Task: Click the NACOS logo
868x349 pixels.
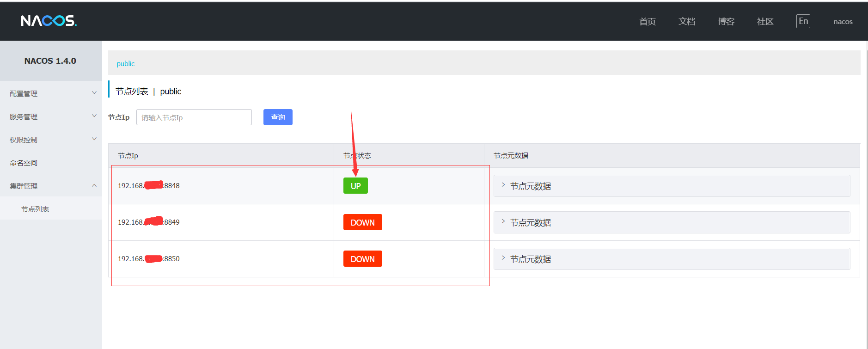Action: [x=49, y=21]
